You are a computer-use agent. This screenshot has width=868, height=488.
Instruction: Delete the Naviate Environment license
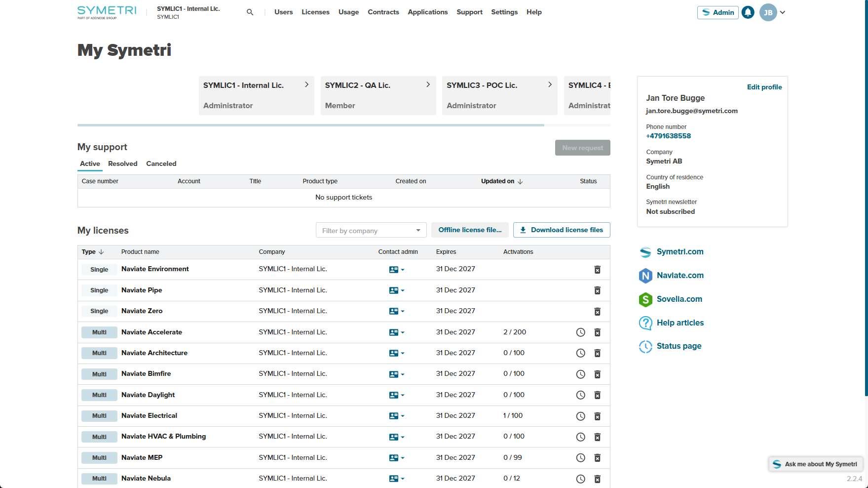pyautogui.click(x=597, y=270)
